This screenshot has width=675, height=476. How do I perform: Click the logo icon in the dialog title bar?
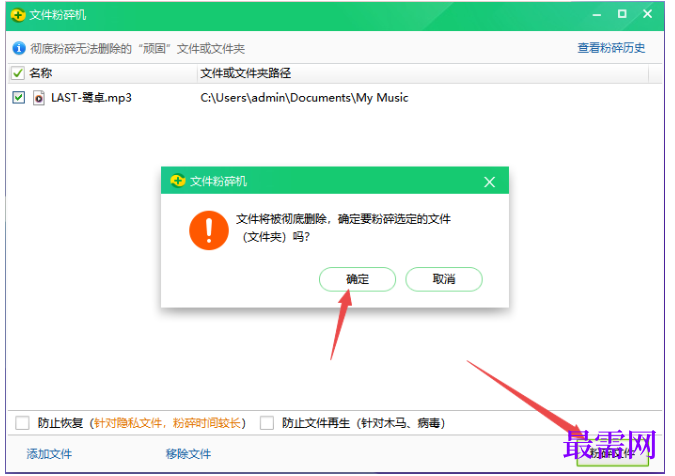tap(177, 181)
